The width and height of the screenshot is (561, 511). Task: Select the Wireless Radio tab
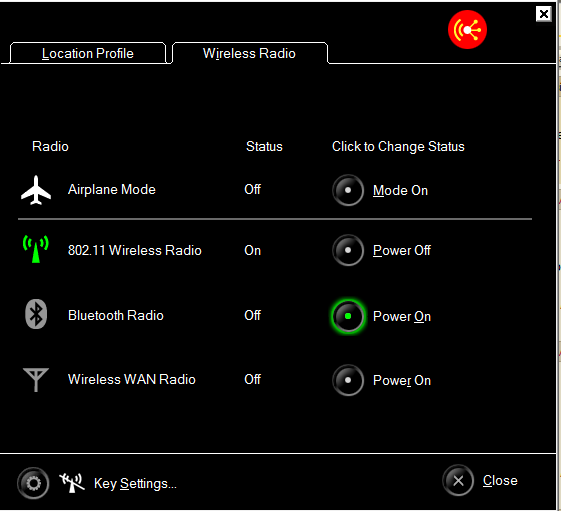249,53
